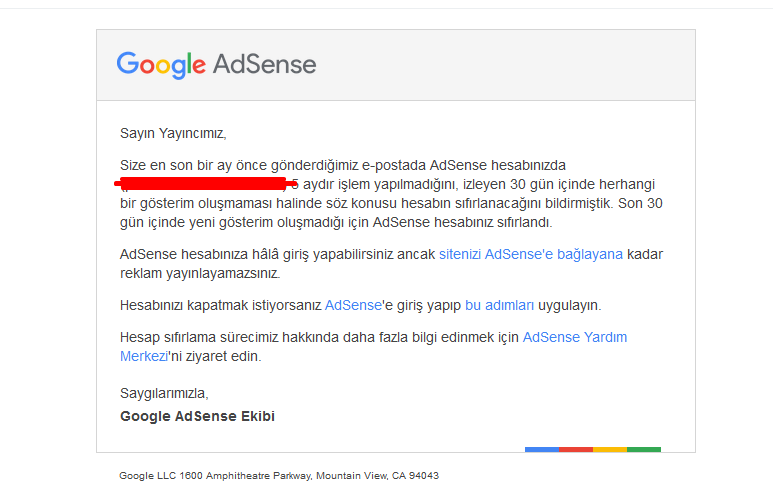Viewport: 773px width, 490px height.
Task: Open the "bu adımları" link
Action: (499, 306)
